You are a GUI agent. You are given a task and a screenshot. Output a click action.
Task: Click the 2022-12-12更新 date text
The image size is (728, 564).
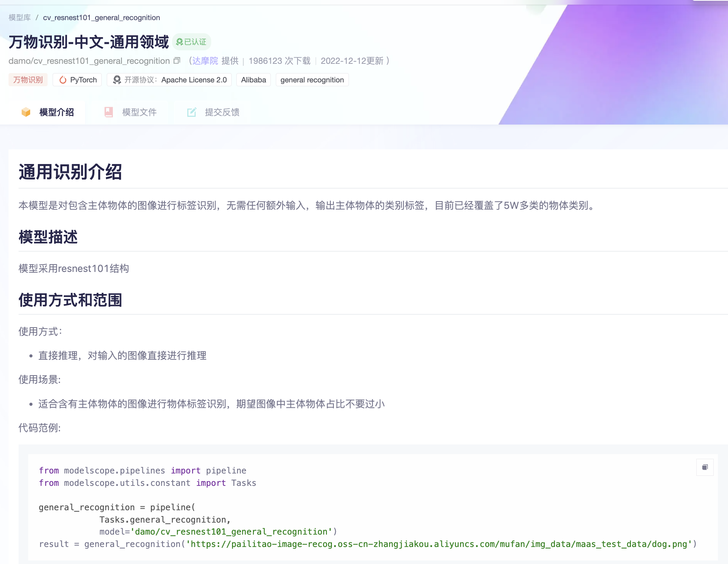click(x=352, y=61)
